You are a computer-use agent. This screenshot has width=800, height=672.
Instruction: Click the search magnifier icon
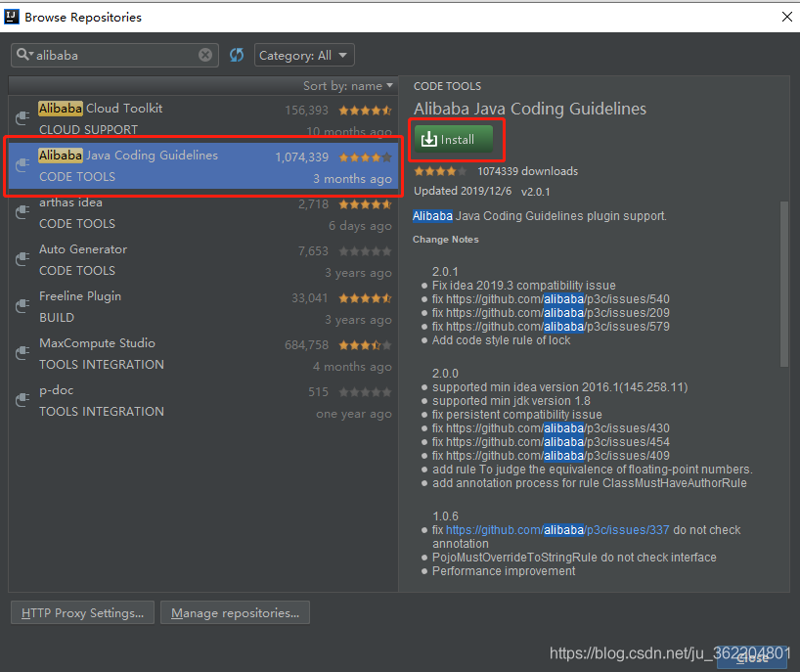(x=22, y=55)
